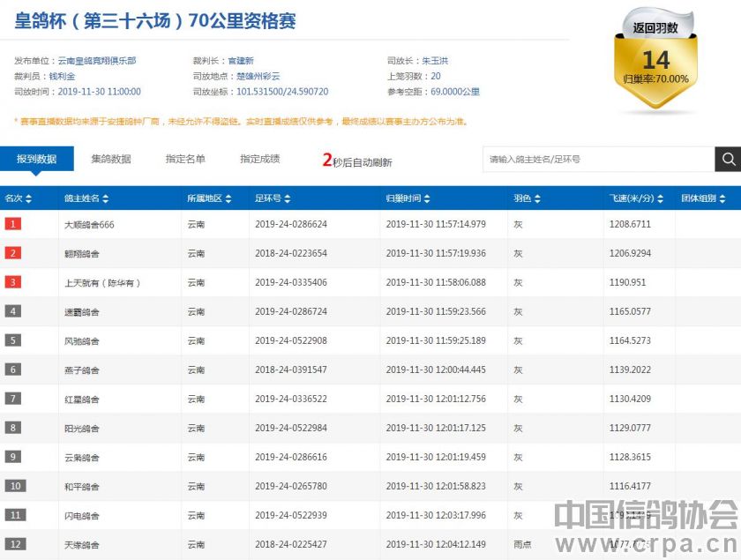Click the rank 7 gray badge

12,399
